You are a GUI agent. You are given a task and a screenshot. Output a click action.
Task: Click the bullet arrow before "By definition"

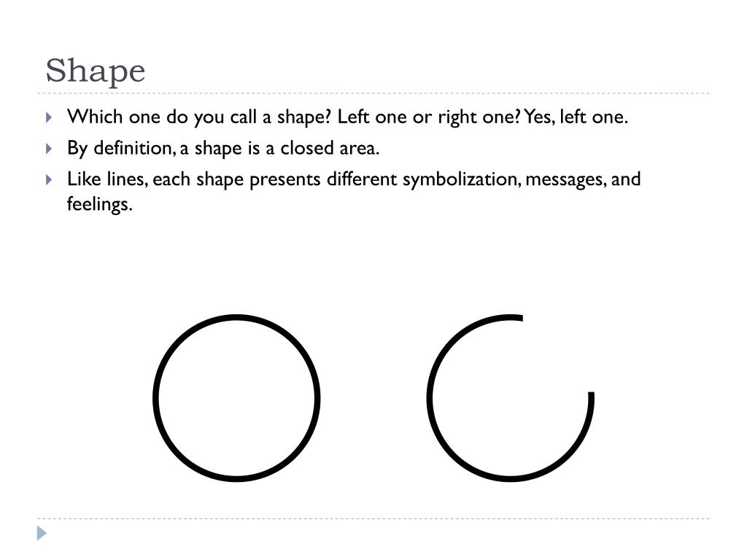click(49, 149)
